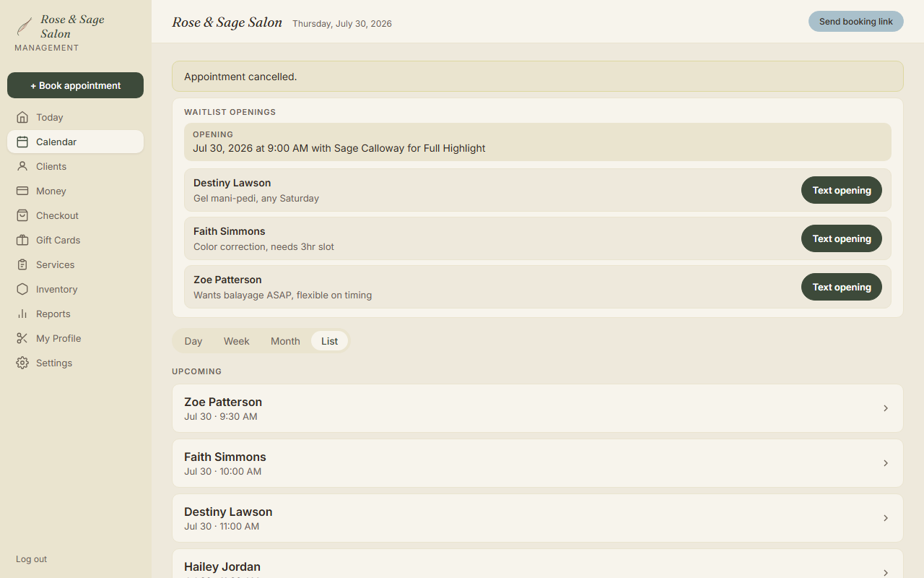This screenshot has width=924, height=578.
Task: Click the Money card icon
Action: (22, 191)
